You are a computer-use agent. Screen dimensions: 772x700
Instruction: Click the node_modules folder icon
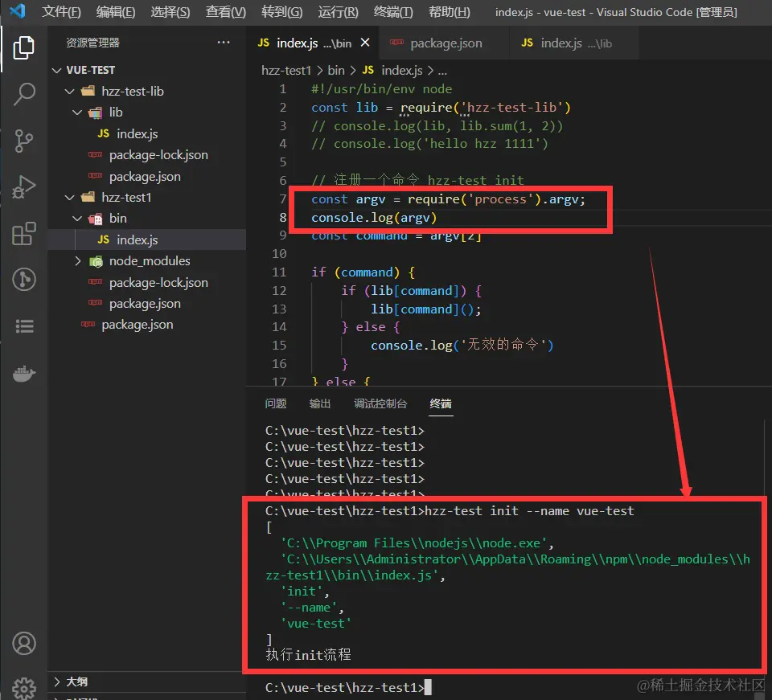[96, 261]
